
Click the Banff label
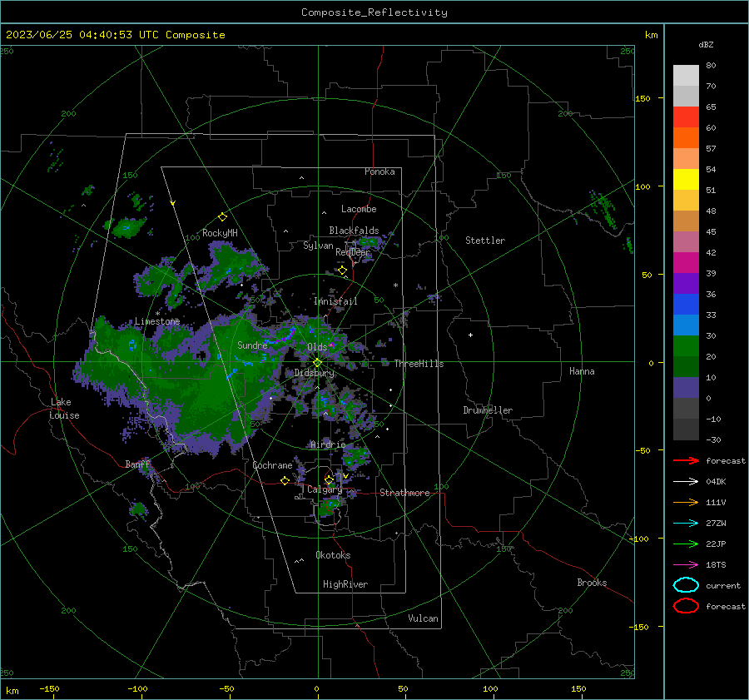click(x=137, y=464)
